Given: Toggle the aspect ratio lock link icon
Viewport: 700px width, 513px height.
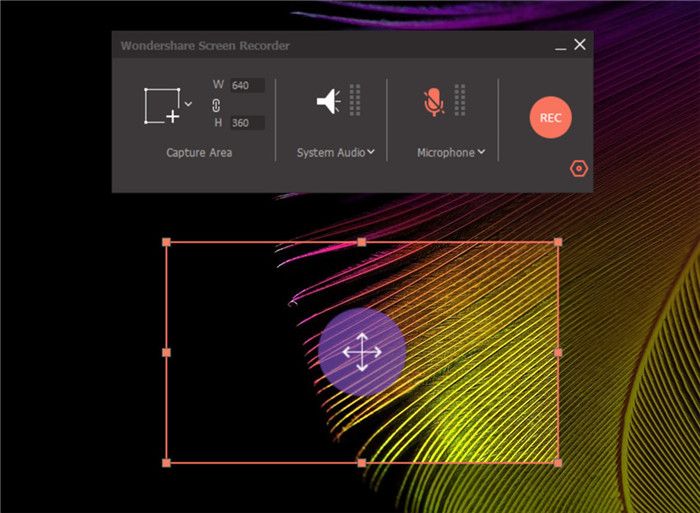Looking at the screenshot, I should coord(216,105).
